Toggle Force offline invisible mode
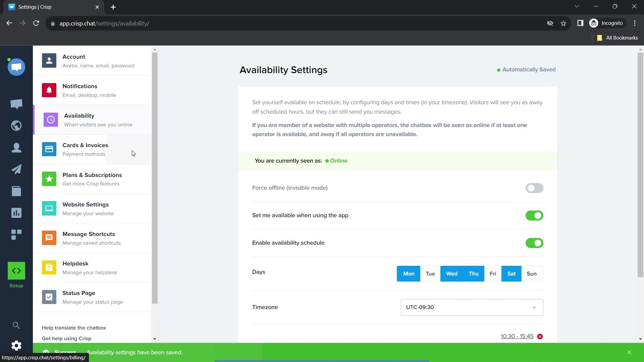The width and height of the screenshot is (644, 362). [534, 188]
